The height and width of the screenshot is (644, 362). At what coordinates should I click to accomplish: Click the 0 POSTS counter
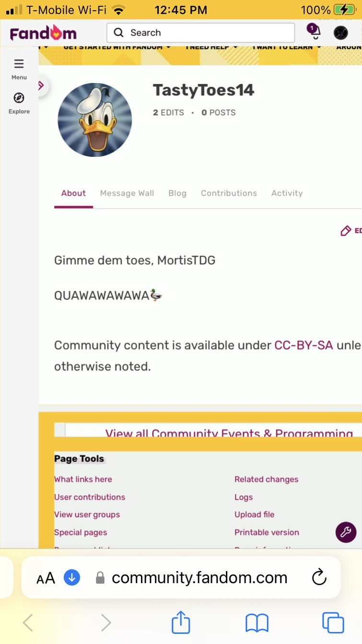coord(219,113)
